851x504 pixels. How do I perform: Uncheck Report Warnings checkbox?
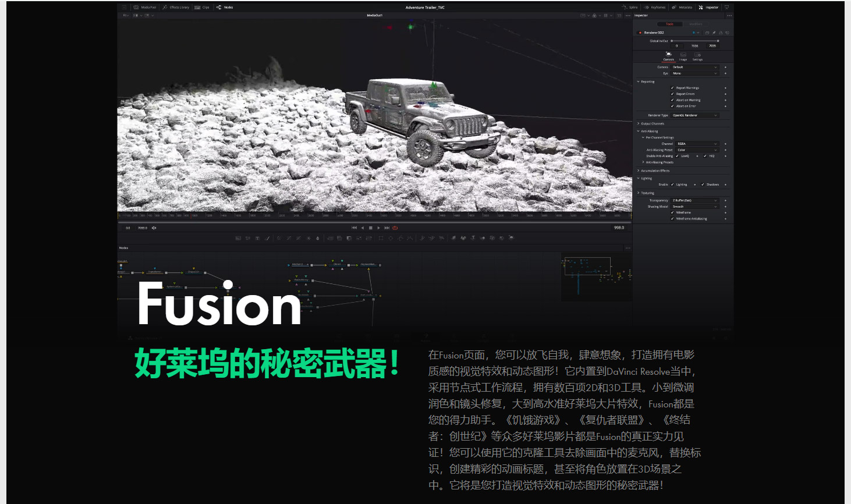(672, 88)
